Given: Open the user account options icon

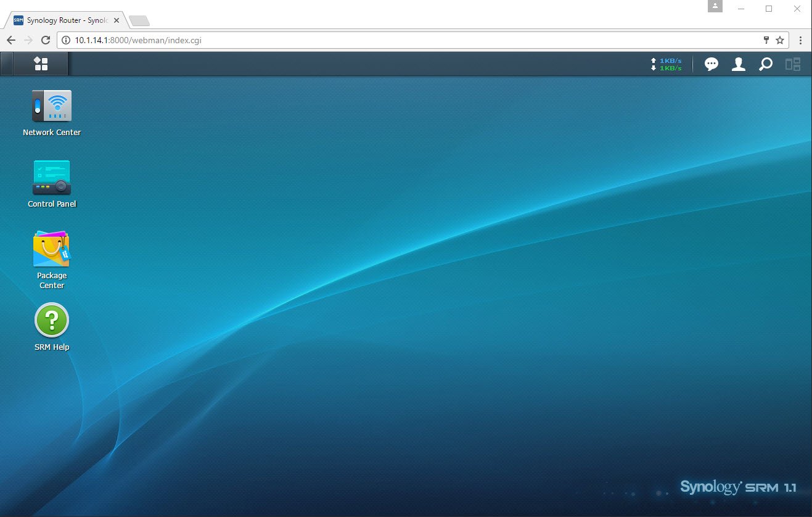Looking at the screenshot, I should click(739, 64).
